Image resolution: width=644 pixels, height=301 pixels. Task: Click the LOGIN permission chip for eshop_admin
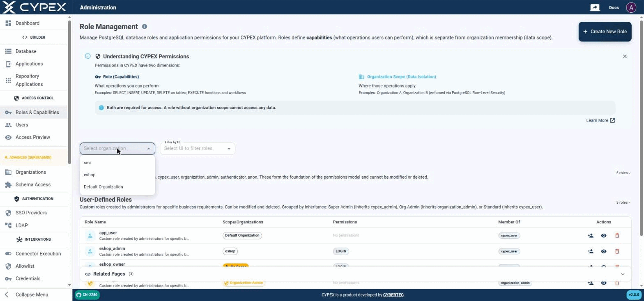341,251
